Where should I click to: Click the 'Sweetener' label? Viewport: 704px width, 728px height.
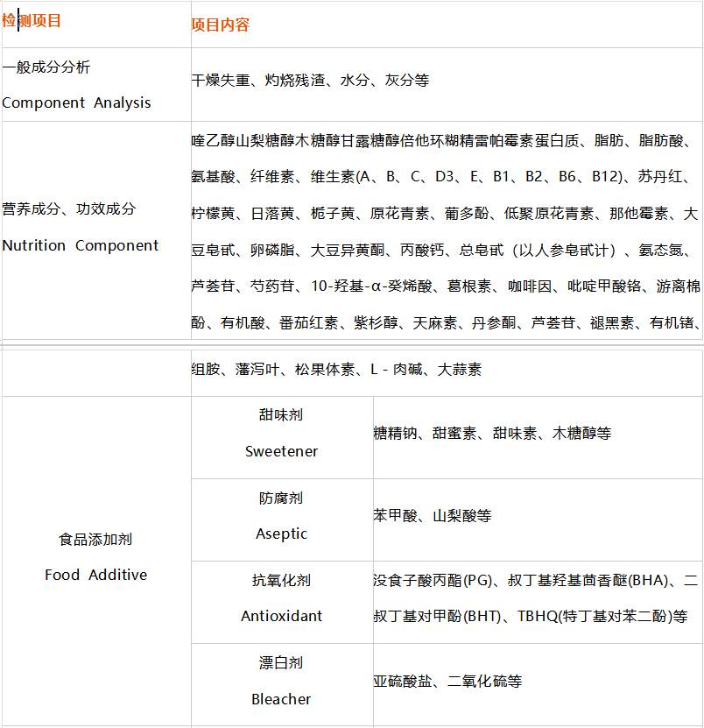coord(282,451)
